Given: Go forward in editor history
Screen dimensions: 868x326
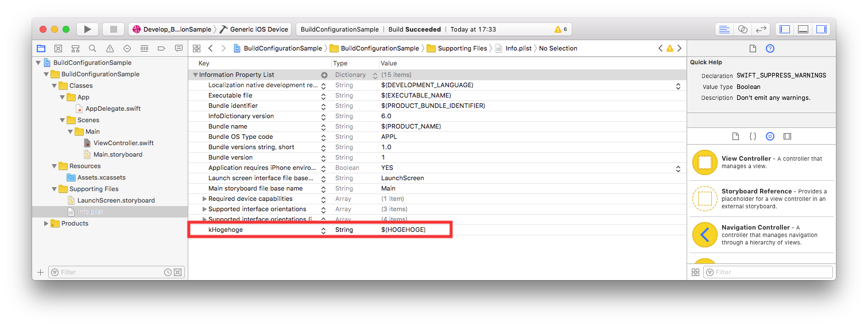Looking at the screenshot, I should point(224,48).
